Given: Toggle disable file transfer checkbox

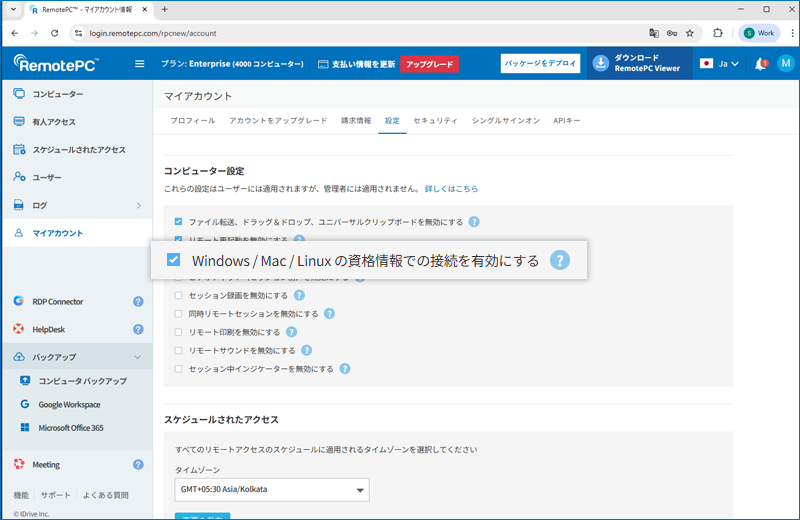Looking at the screenshot, I should [x=178, y=221].
